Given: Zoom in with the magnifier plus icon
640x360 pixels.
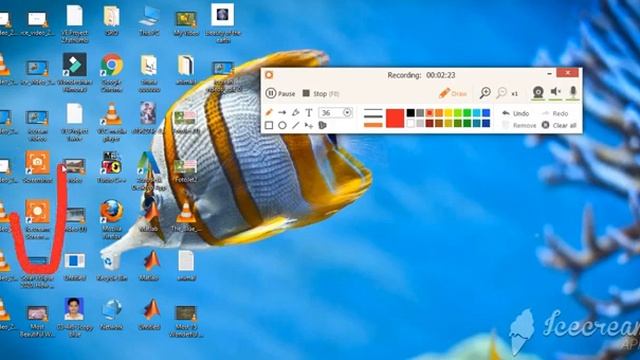Looking at the screenshot, I should (485, 93).
